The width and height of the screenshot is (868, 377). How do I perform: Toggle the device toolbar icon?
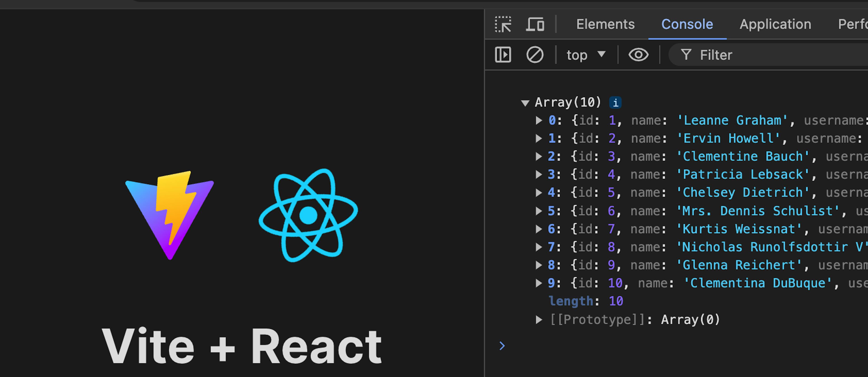pyautogui.click(x=535, y=24)
